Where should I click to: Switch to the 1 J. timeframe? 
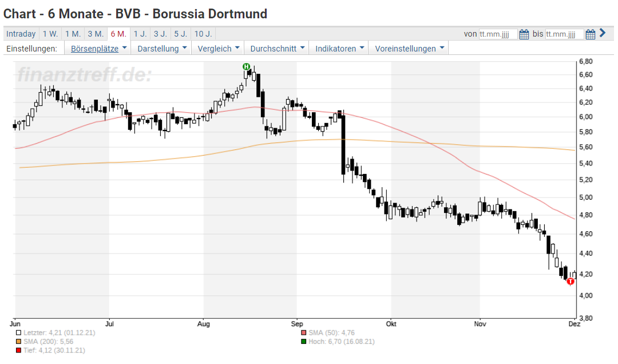coord(140,34)
